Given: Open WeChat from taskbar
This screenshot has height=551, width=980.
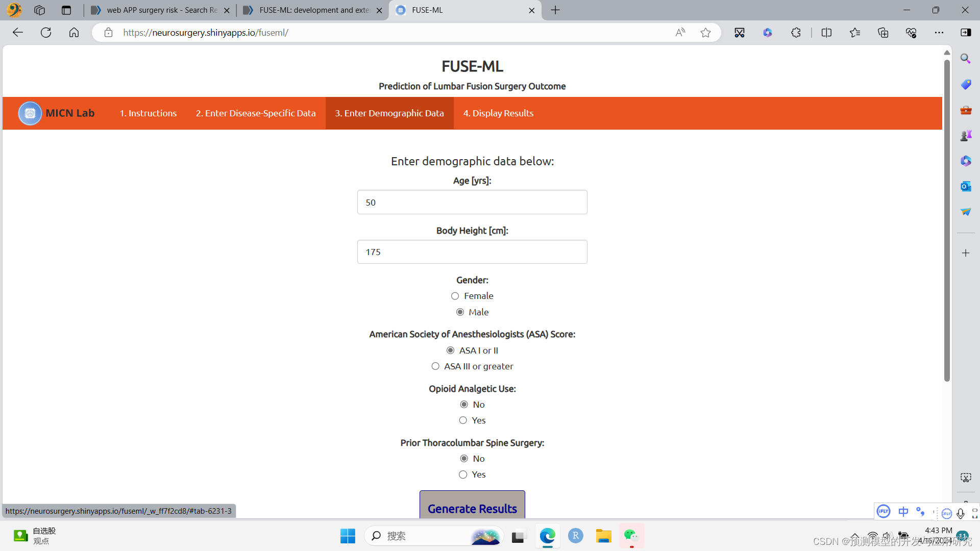Looking at the screenshot, I should coord(631,536).
